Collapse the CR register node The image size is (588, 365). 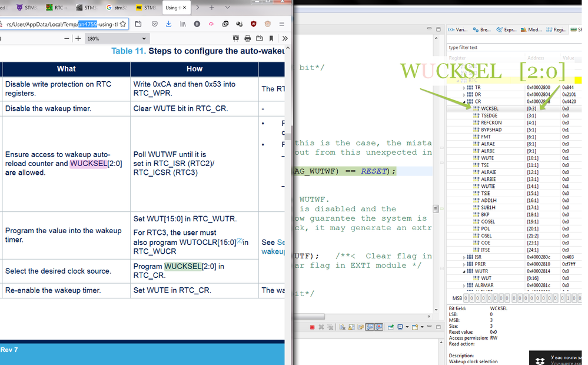tap(464, 102)
